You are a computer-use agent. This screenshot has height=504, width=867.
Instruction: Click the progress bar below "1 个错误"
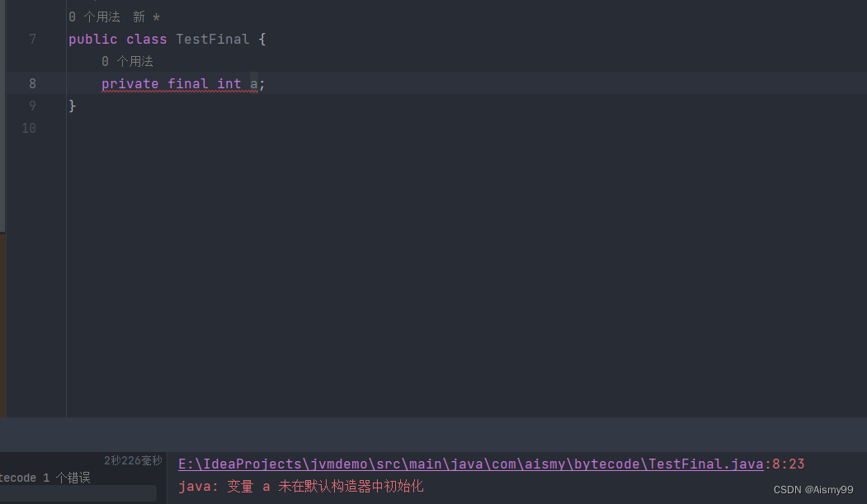[78, 494]
